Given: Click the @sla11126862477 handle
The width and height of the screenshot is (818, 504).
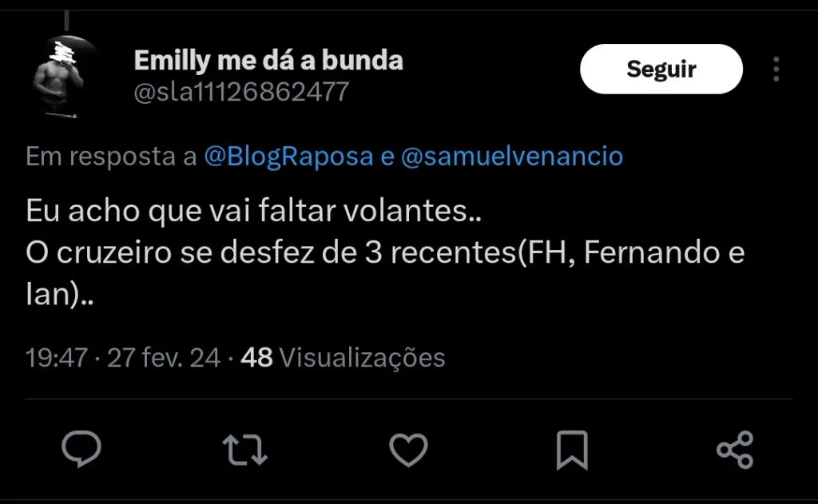Looking at the screenshot, I should 240,93.
